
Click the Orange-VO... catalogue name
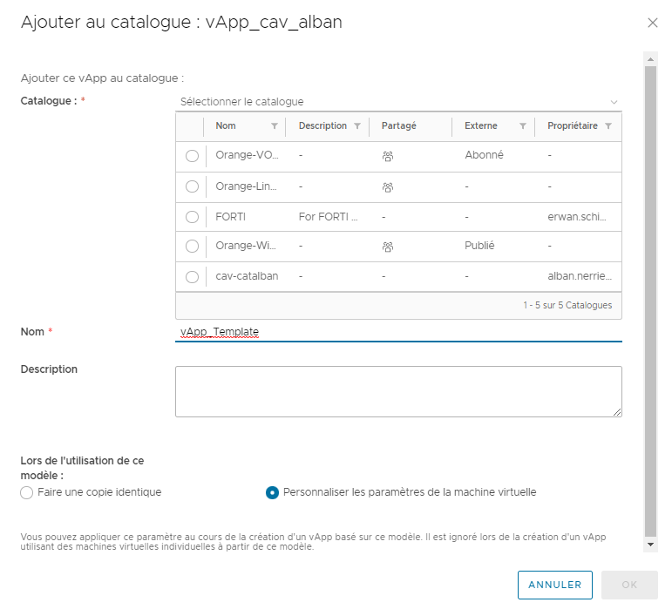click(x=247, y=155)
